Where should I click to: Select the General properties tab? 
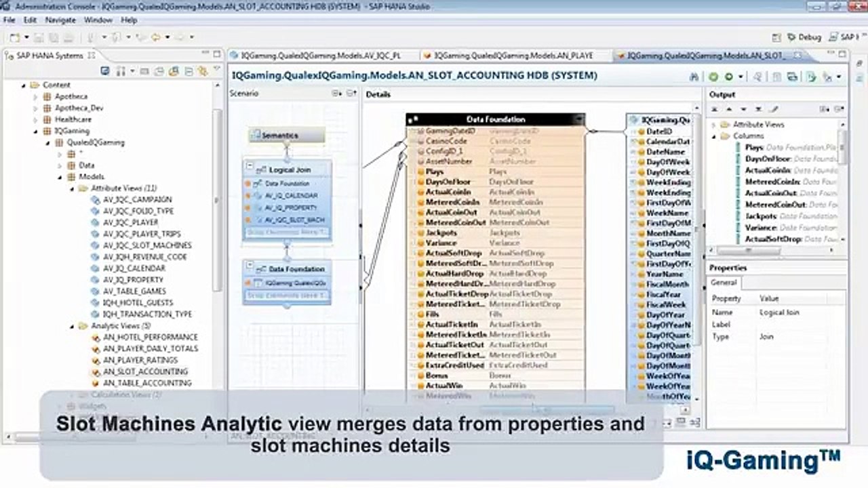click(724, 283)
